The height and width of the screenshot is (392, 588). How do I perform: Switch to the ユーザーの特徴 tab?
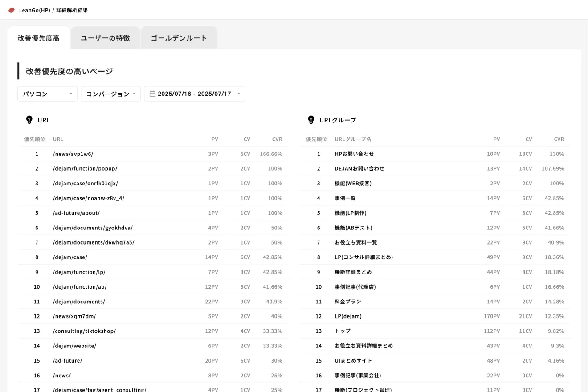click(x=105, y=38)
